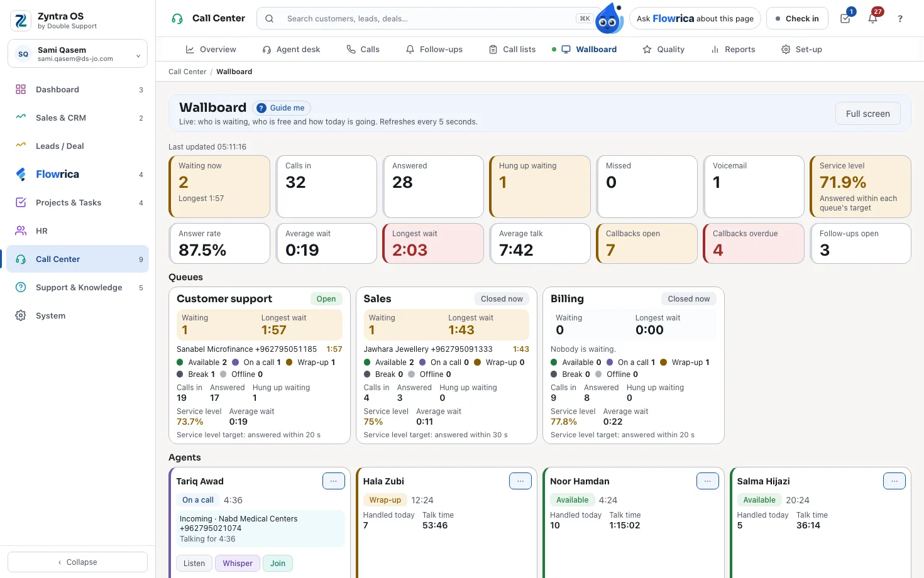Open the help question mark
The height and width of the screenshot is (578, 924).
pyautogui.click(x=900, y=18)
